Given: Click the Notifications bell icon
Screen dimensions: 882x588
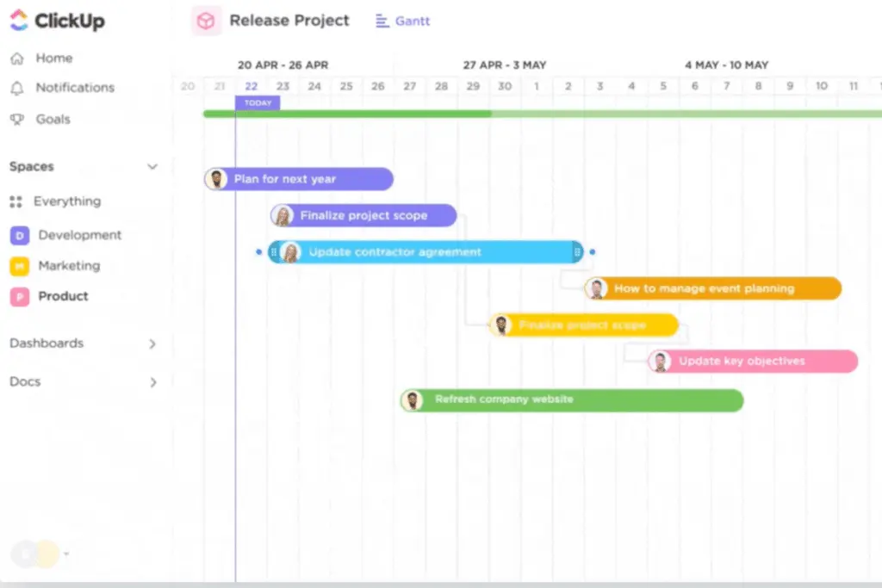Looking at the screenshot, I should click(x=17, y=89).
